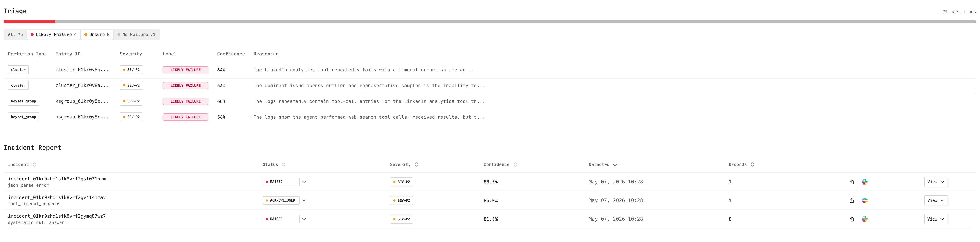Click the triage progress bar
The width and height of the screenshot is (980, 242).
[x=490, y=22]
